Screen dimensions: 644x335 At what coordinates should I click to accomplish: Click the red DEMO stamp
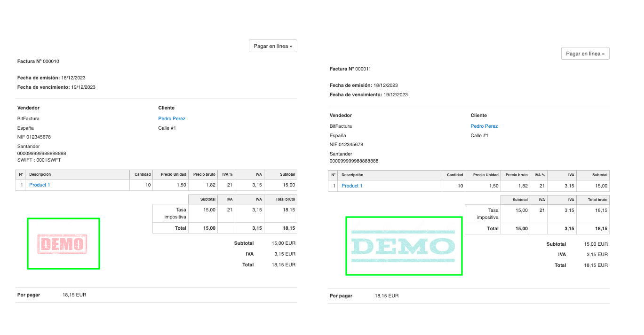(x=63, y=244)
